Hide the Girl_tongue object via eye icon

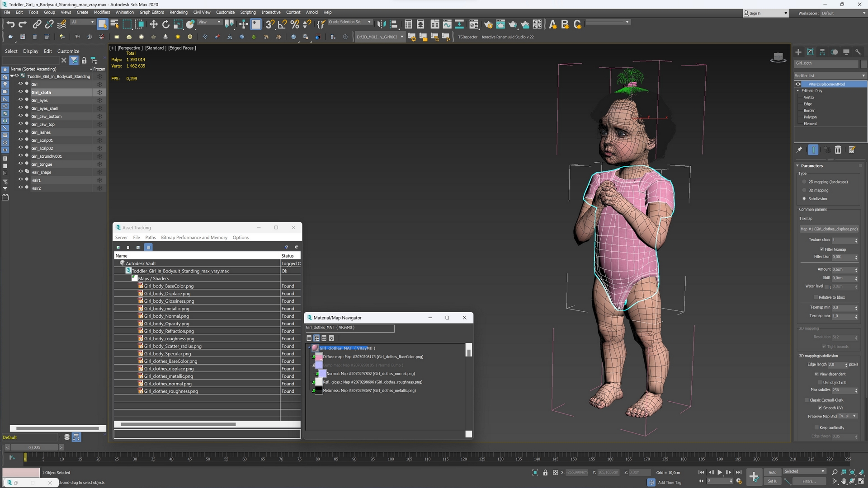coord(20,164)
